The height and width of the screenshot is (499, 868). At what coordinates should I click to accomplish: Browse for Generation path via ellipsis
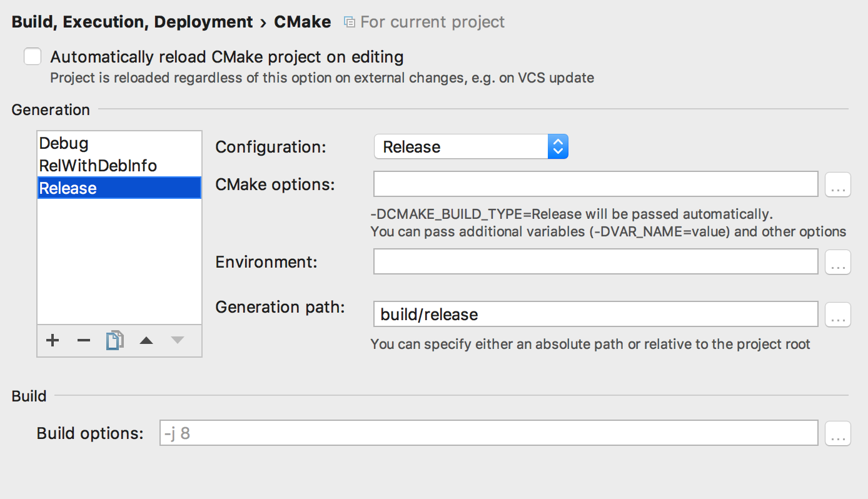(838, 315)
